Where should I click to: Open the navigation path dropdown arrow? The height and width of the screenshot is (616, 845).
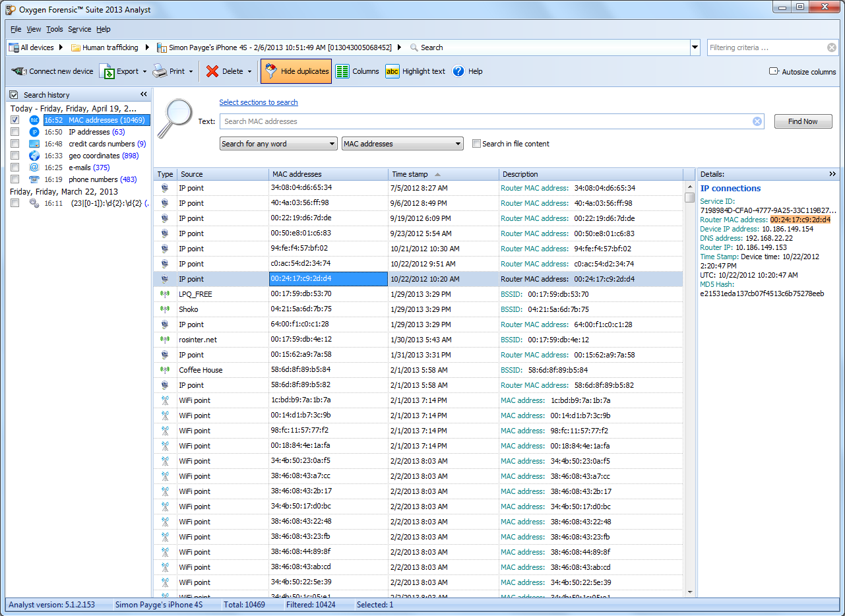[695, 47]
